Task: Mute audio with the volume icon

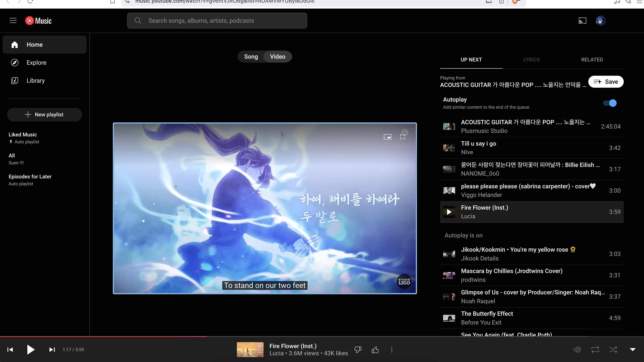Action: [577, 349]
